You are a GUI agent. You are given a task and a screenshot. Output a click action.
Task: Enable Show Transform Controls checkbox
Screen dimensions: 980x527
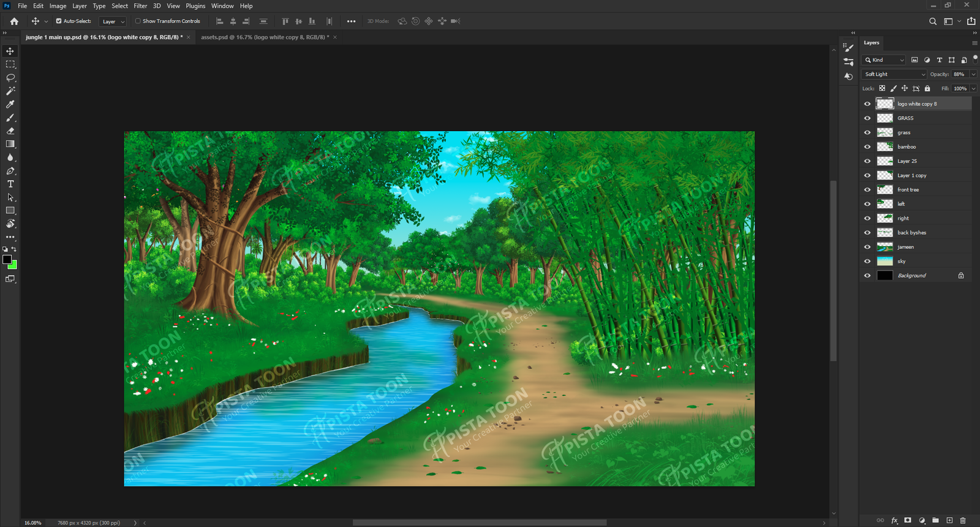(x=138, y=21)
